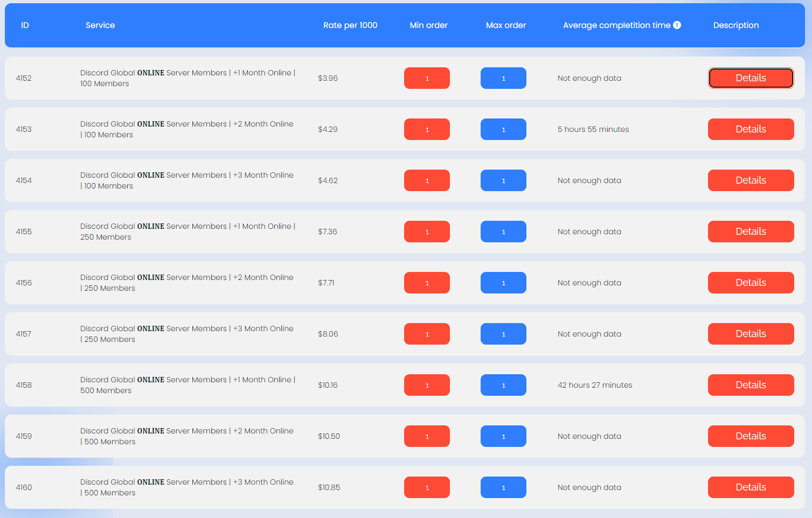Open Details for service 4155
812x518 pixels.
(x=751, y=232)
